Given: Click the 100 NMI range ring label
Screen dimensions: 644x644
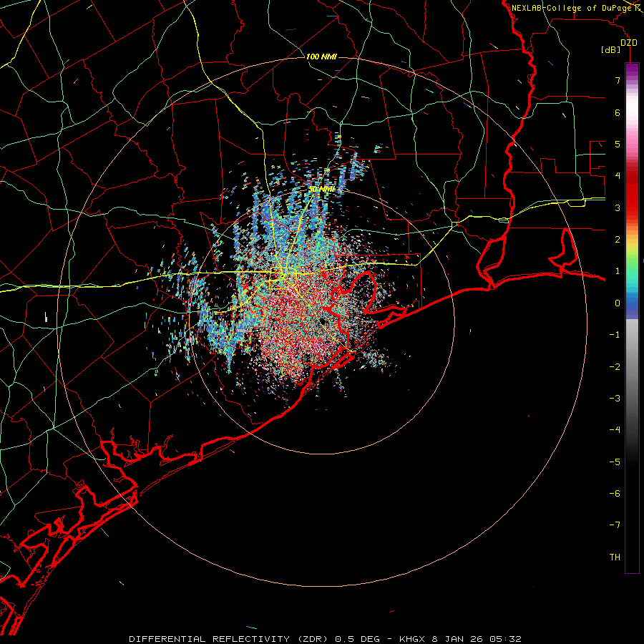Looking at the screenshot, I should (x=321, y=57).
